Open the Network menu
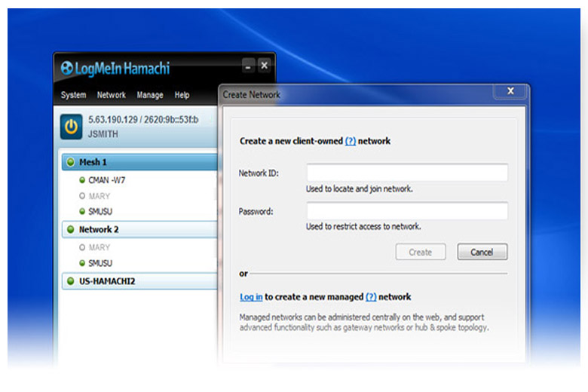588x392 pixels. [x=112, y=95]
